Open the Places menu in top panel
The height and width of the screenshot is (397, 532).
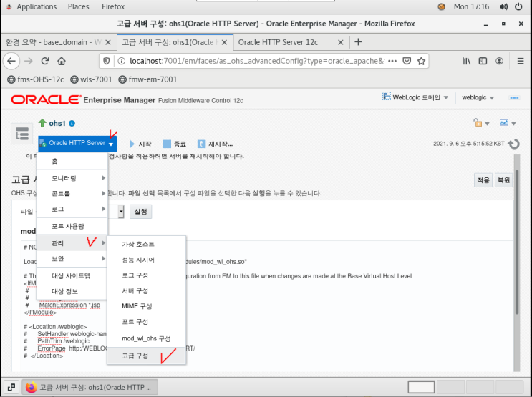click(x=78, y=6)
